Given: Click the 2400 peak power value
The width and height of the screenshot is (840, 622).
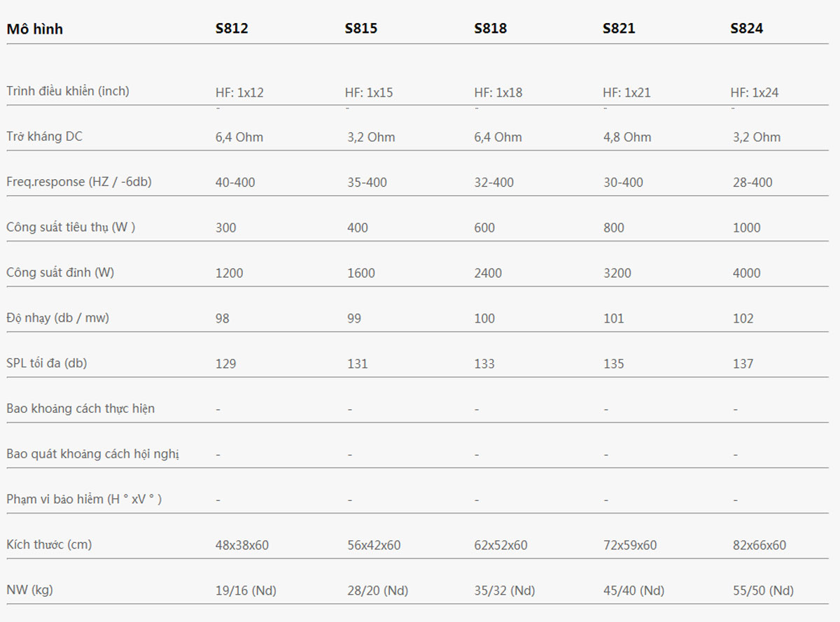Looking at the screenshot, I should click(x=488, y=274).
